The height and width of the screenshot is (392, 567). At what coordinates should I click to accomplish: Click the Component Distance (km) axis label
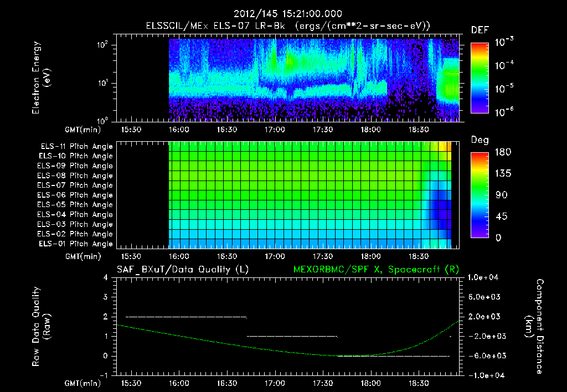click(534, 327)
